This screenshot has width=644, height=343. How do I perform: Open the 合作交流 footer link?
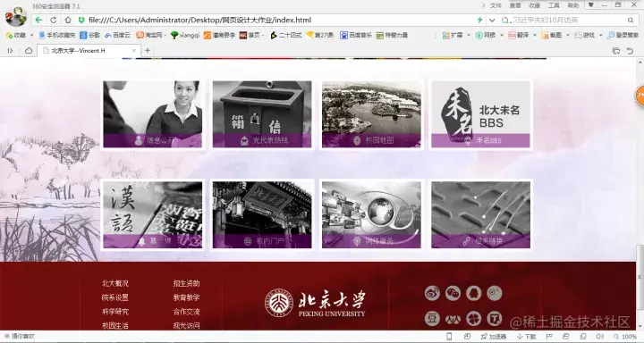pos(186,312)
